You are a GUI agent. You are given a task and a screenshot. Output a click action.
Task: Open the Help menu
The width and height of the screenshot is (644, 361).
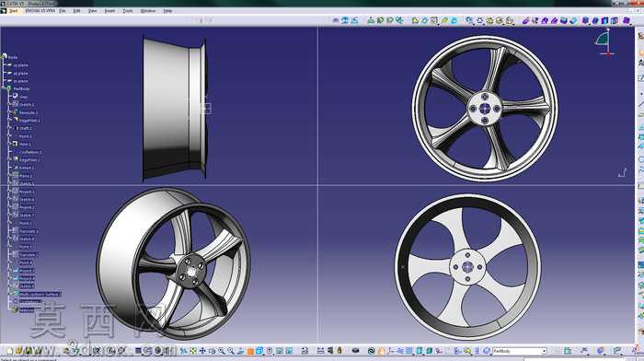167,11
